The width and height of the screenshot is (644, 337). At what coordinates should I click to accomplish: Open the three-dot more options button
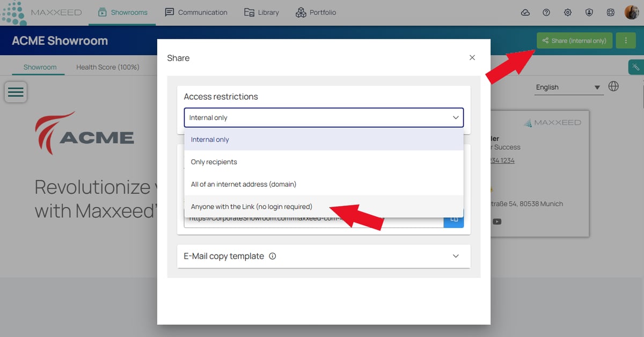626,40
